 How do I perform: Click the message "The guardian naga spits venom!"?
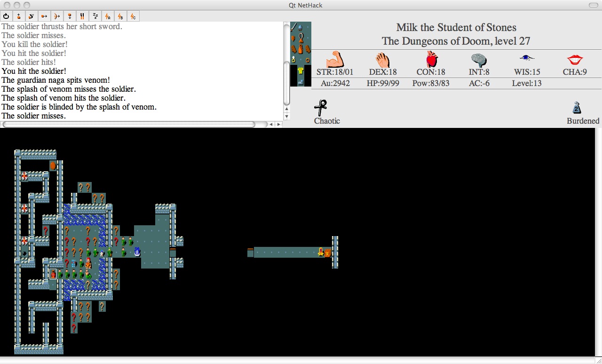[56, 80]
